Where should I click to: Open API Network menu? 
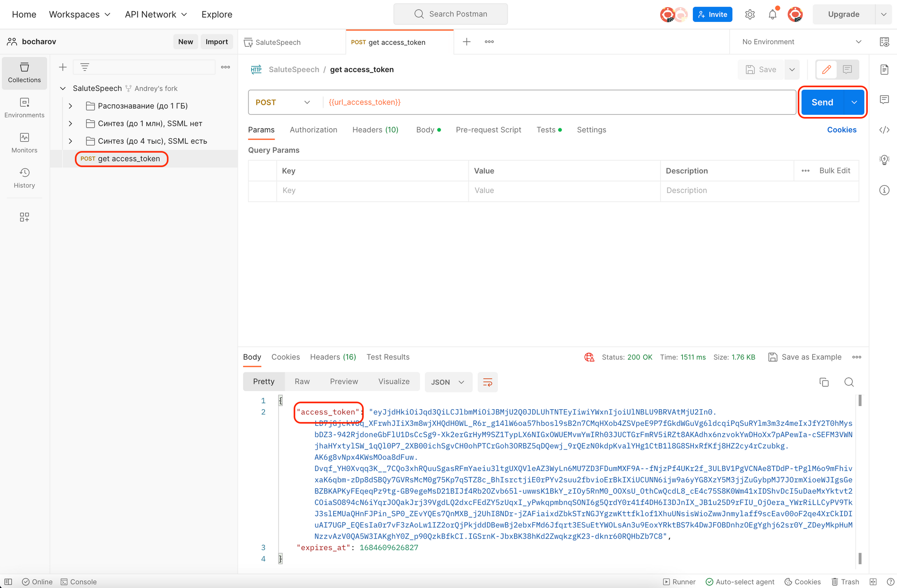point(156,14)
